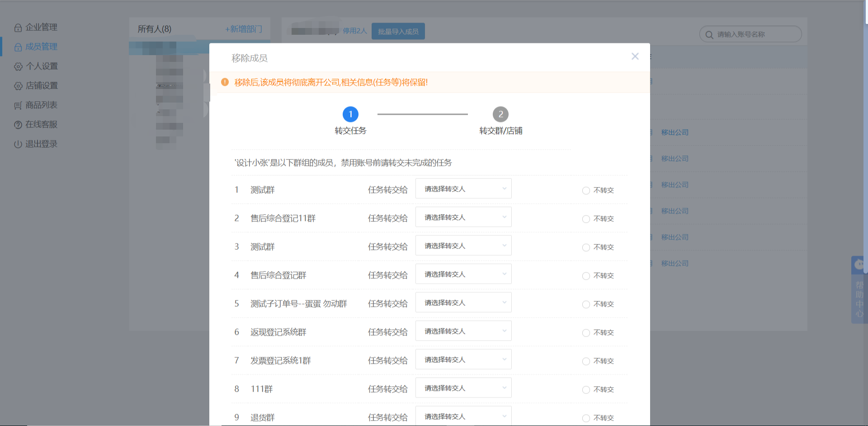Screen dimensions: 868x426
Task: Select 不转交 for row 1 测试群
Action: [x=586, y=191]
